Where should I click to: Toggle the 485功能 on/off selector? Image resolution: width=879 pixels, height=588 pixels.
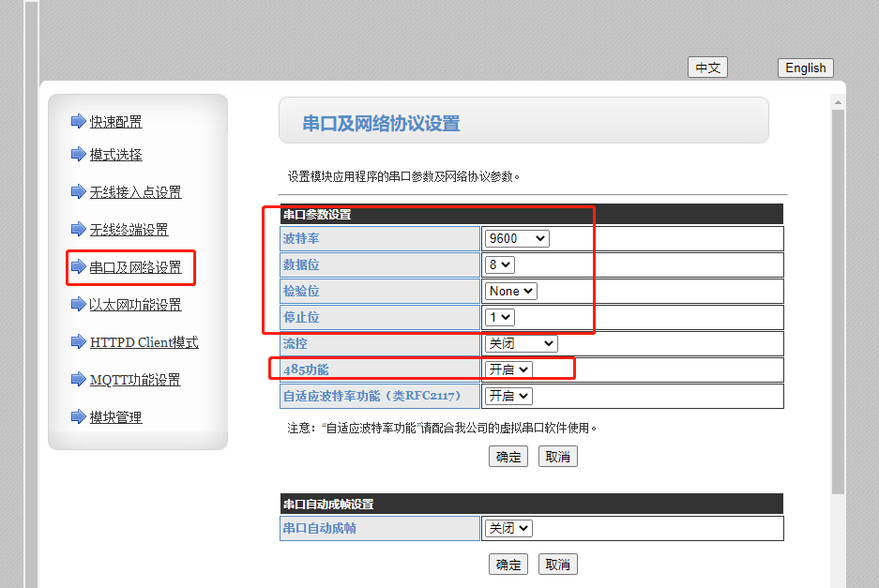click(508, 369)
